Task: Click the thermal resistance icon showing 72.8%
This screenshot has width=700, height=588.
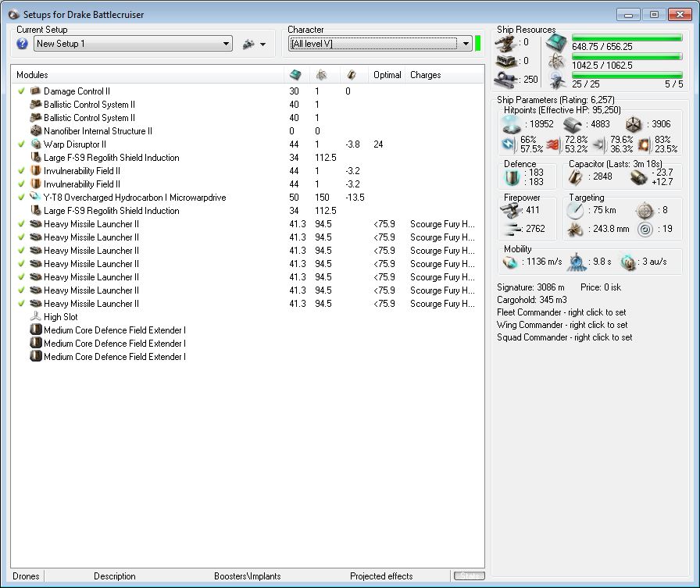Action: click(x=553, y=144)
